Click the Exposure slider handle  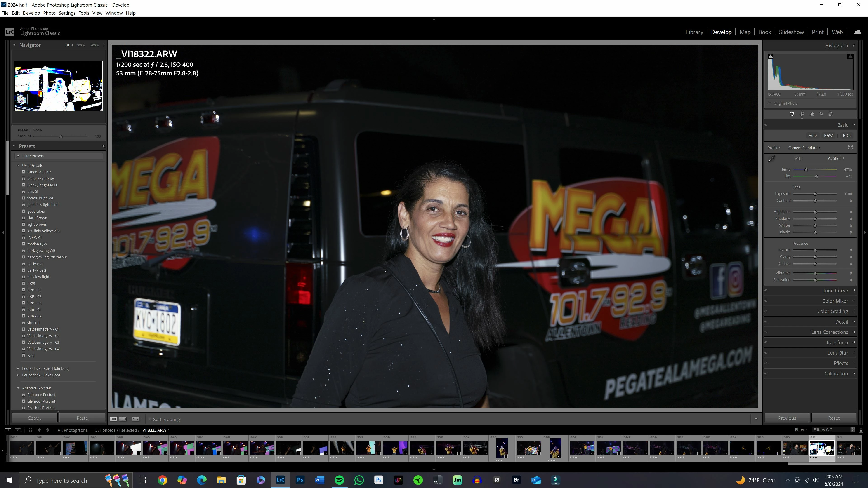(x=815, y=194)
